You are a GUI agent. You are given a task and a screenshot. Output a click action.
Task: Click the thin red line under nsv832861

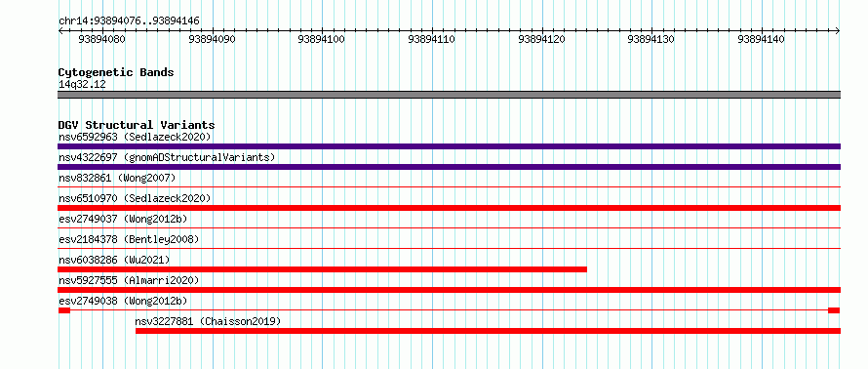(449, 187)
